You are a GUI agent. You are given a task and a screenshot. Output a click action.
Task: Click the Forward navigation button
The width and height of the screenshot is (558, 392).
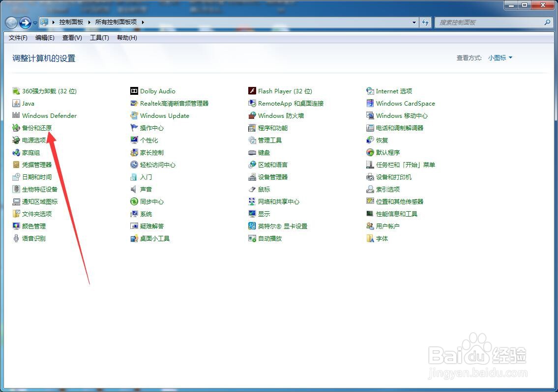point(25,23)
